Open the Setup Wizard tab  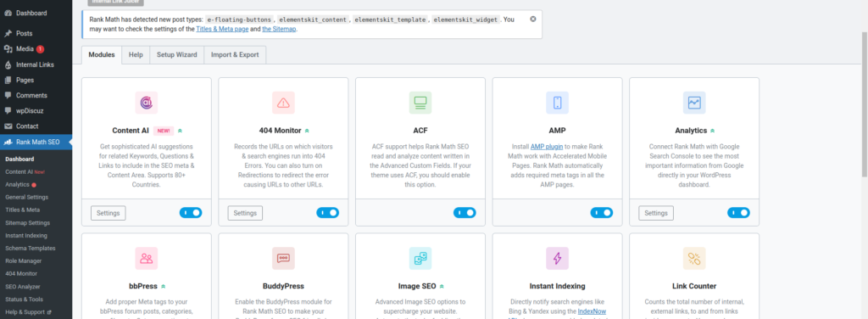click(x=176, y=55)
